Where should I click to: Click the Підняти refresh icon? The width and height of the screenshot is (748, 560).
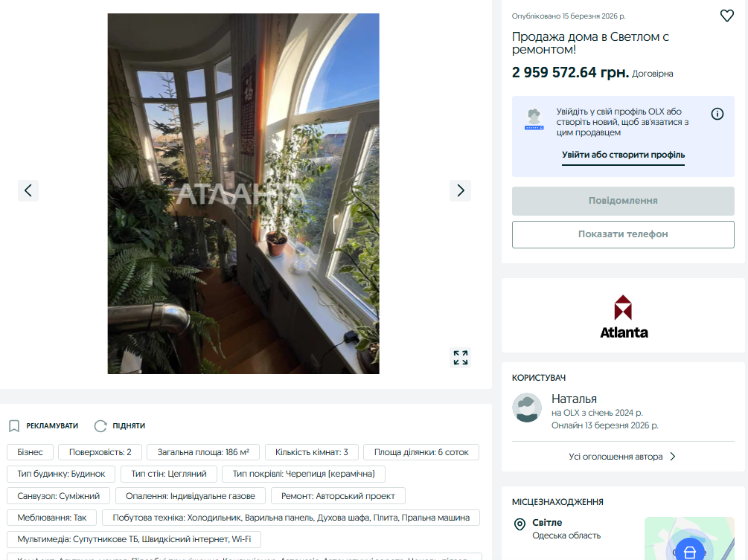100,425
